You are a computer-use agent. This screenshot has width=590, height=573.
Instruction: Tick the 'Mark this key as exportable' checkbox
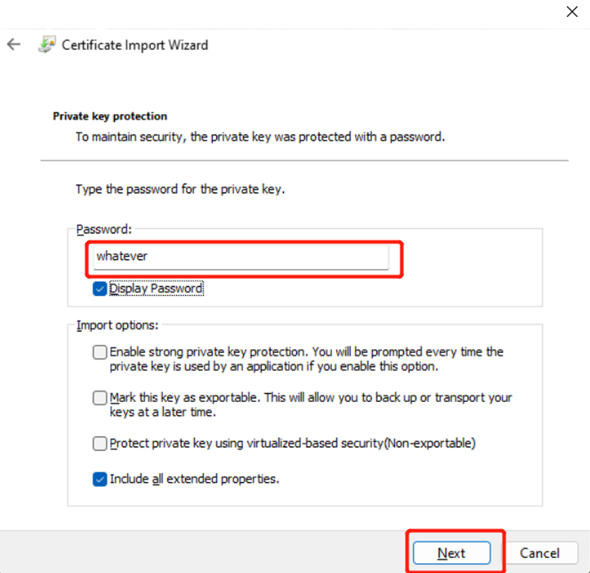[100, 398]
